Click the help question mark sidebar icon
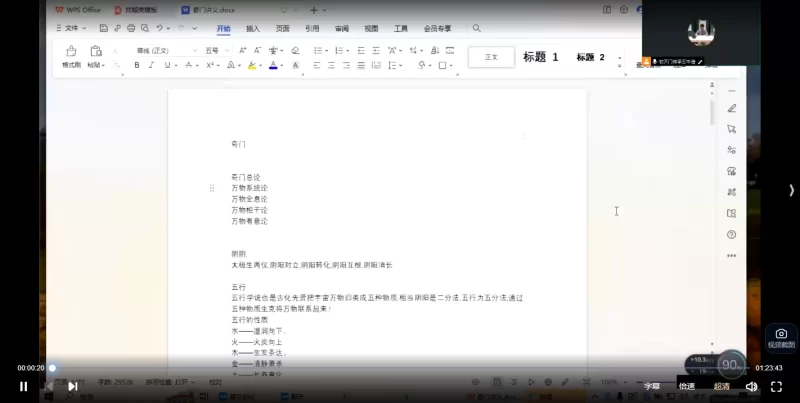Screen dimensions: 800x403 731,234
